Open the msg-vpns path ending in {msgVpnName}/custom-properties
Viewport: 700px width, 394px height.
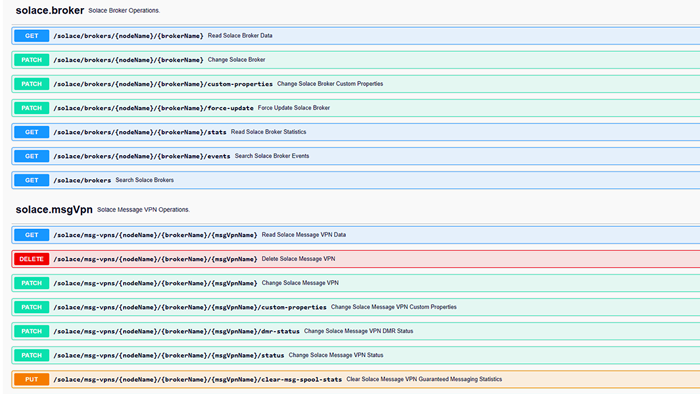coord(190,307)
